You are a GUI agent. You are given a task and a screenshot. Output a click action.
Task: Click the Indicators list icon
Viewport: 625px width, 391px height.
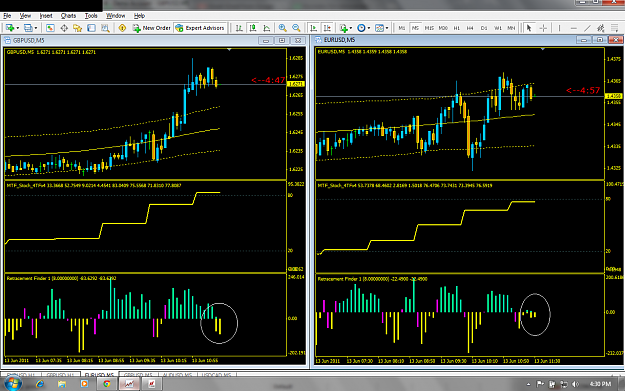coord(343,28)
